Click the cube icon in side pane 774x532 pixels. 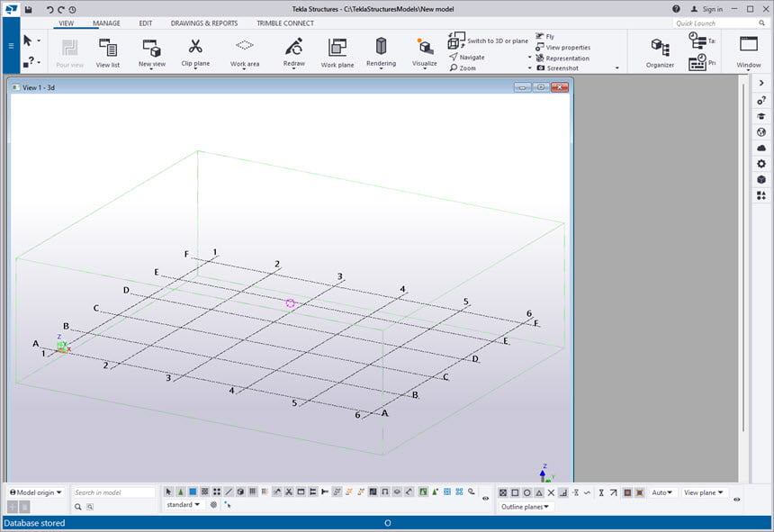tap(761, 180)
